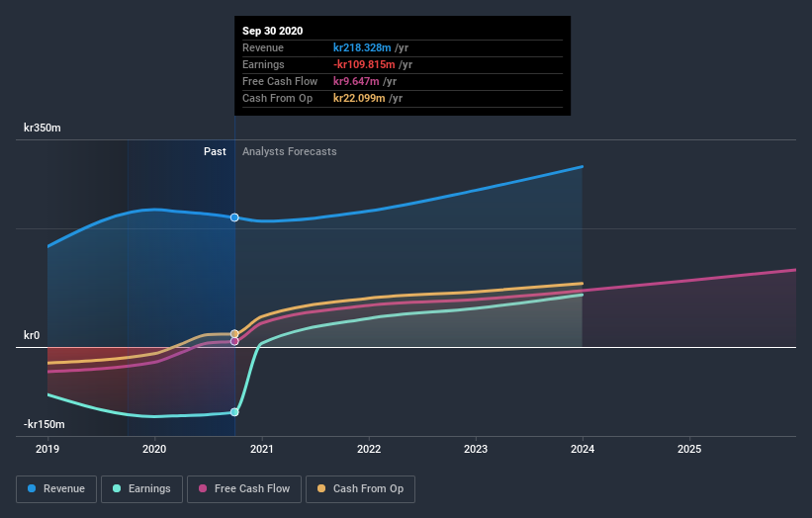Click the -kr109.815m earnings value
Viewport: 812px width, 518px height.
point(364,64)
